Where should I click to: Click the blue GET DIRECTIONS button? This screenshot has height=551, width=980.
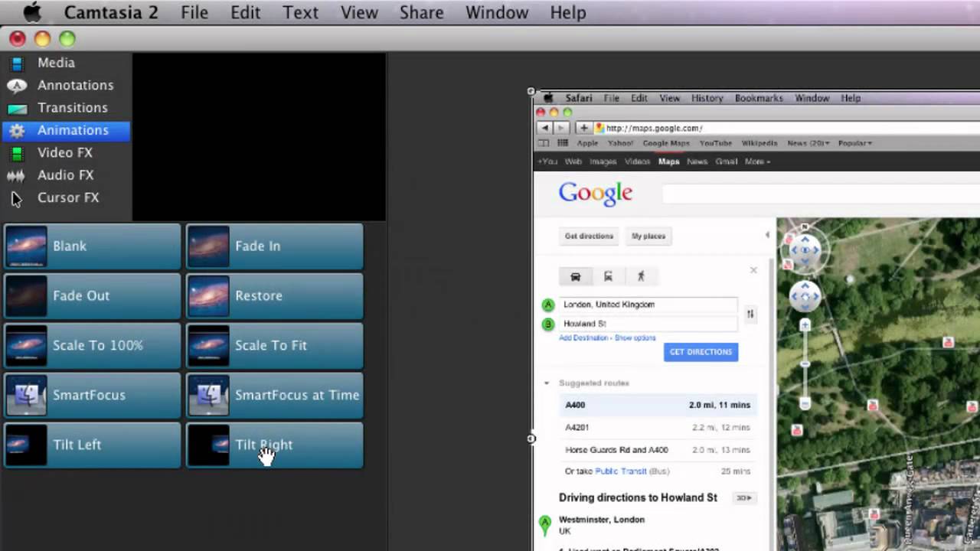[x=701, y=352]
